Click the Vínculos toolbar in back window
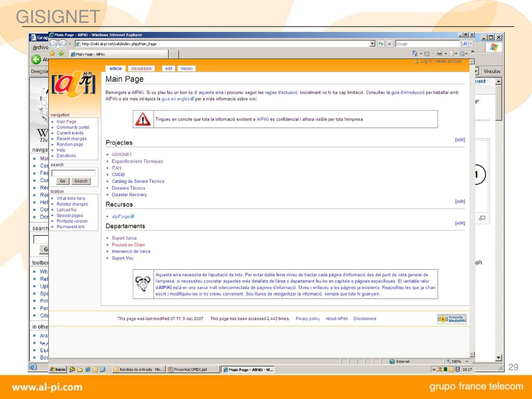Viewport: 532px width, 399px height. (x=491, y=71)
